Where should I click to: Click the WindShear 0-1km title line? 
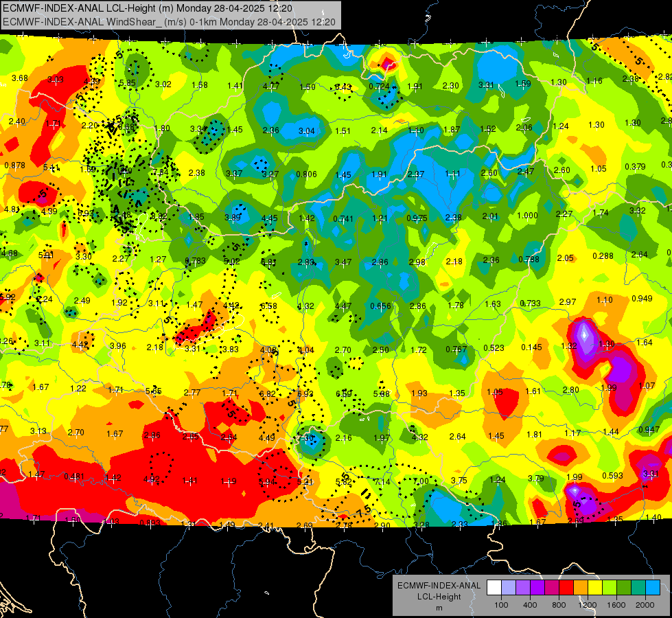[x=169, y=22]
